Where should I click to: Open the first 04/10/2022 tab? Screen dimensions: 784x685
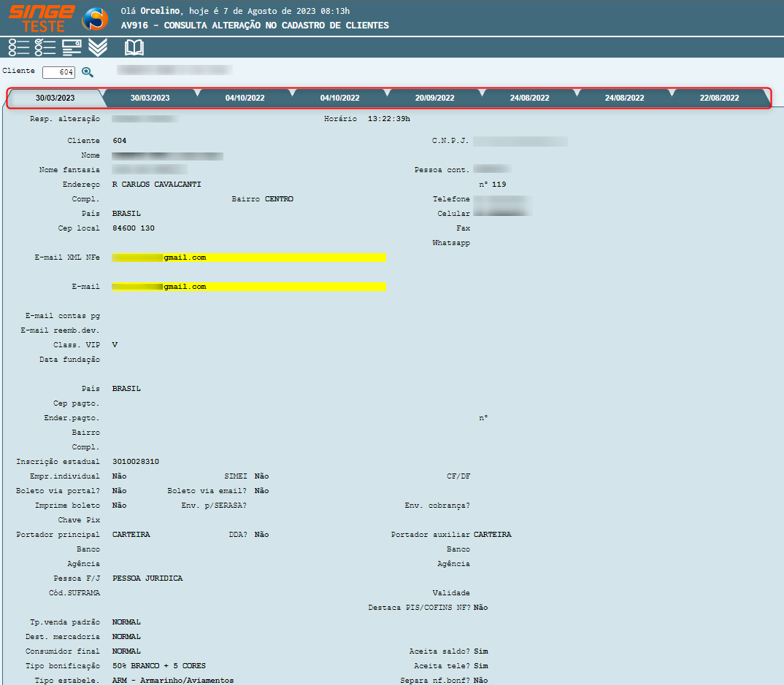tap(245, 98)
